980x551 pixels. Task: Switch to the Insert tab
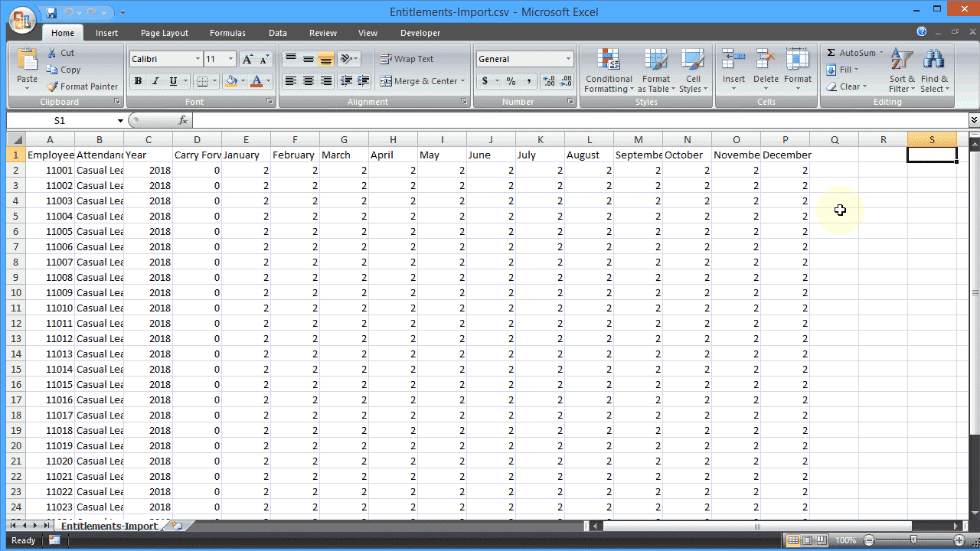point(107,33)
